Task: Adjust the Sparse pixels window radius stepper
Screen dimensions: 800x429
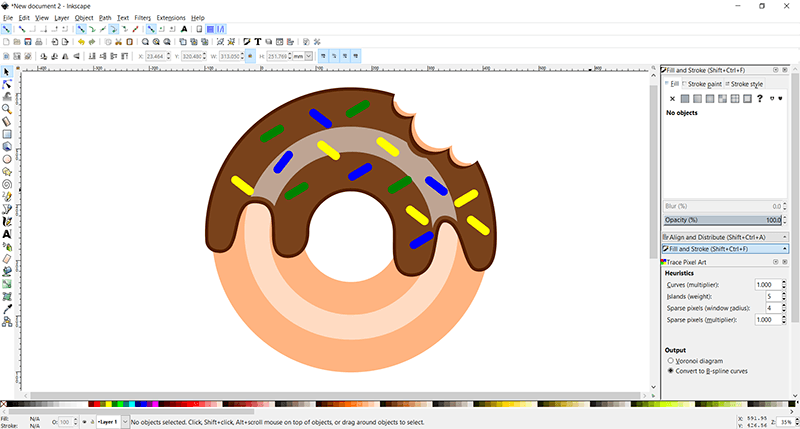Action: pyautogui.click(x=784, y=308)
